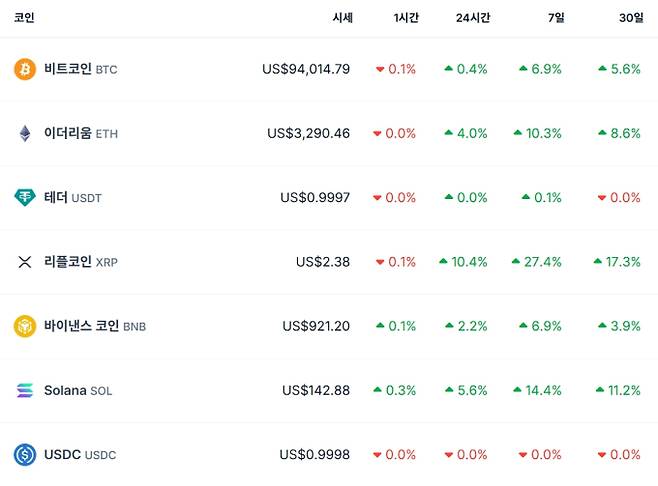658x486 pixels.
Task: Open the 리플코인 XRP coin link
Action: click(x=81, y=262)
